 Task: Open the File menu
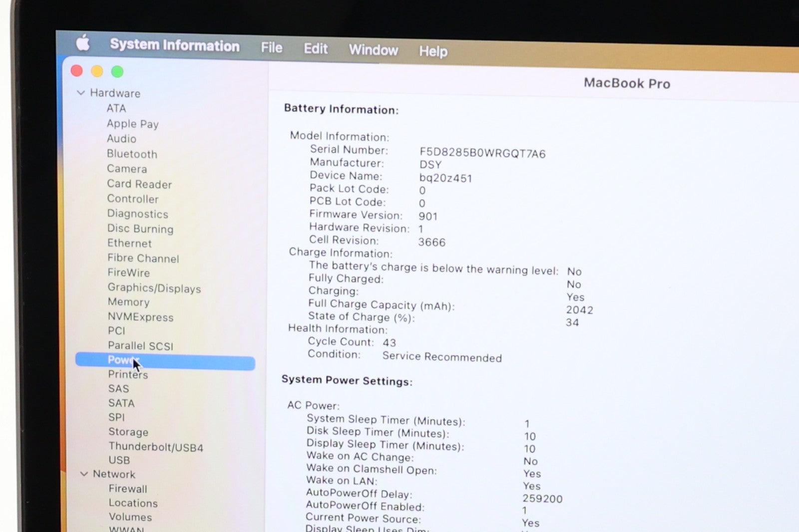[x=272, y=47]
